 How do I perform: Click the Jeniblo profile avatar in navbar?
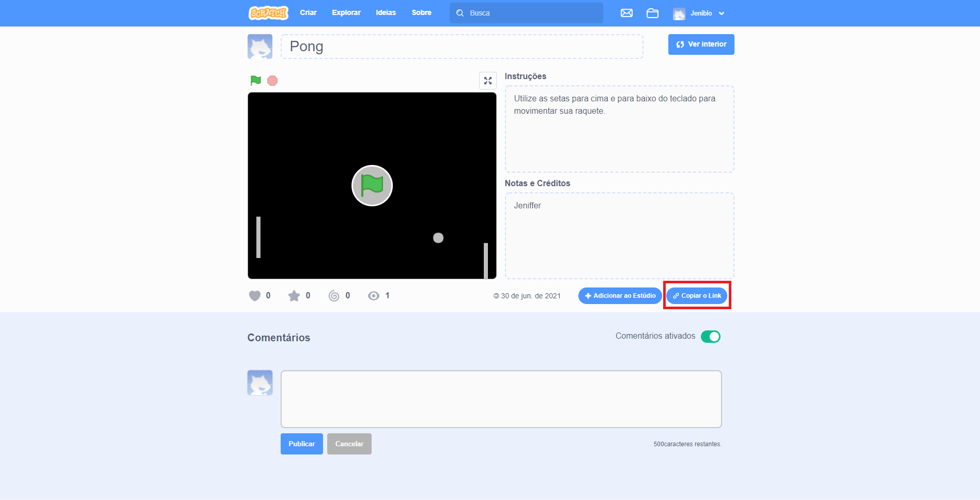(679, 13)
